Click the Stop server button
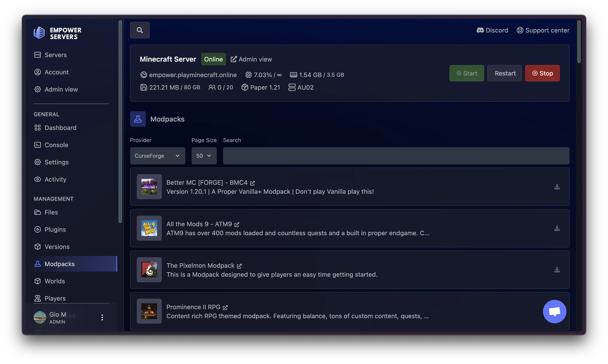The height and width of the screenshot is (364, 608). [542, 73]
